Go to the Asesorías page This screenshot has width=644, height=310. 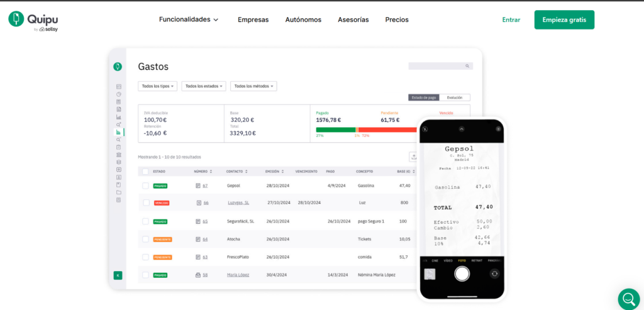coord(353,19)
